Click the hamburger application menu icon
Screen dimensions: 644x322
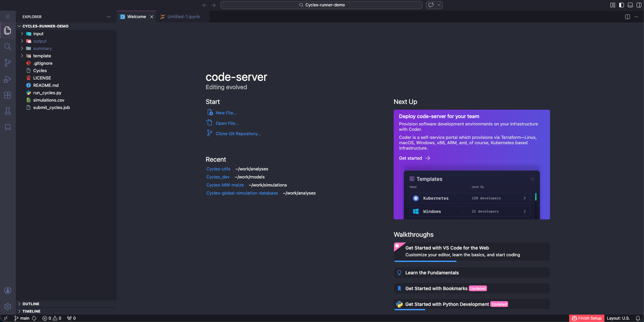pos(8,16)
